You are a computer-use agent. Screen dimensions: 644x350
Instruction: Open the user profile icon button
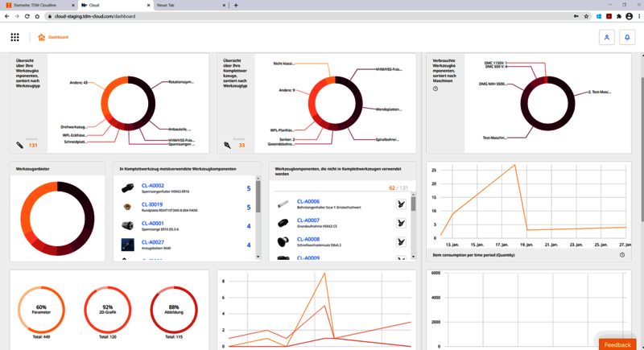coord(606,37)
